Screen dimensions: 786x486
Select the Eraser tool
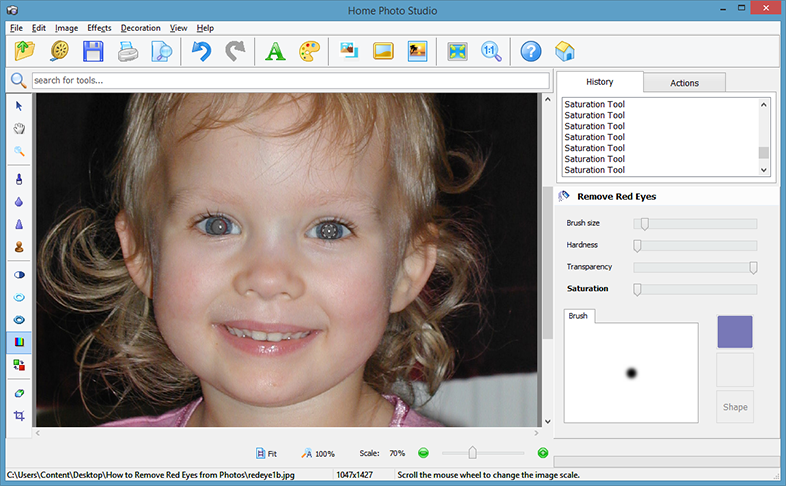[x=19, y=393]
